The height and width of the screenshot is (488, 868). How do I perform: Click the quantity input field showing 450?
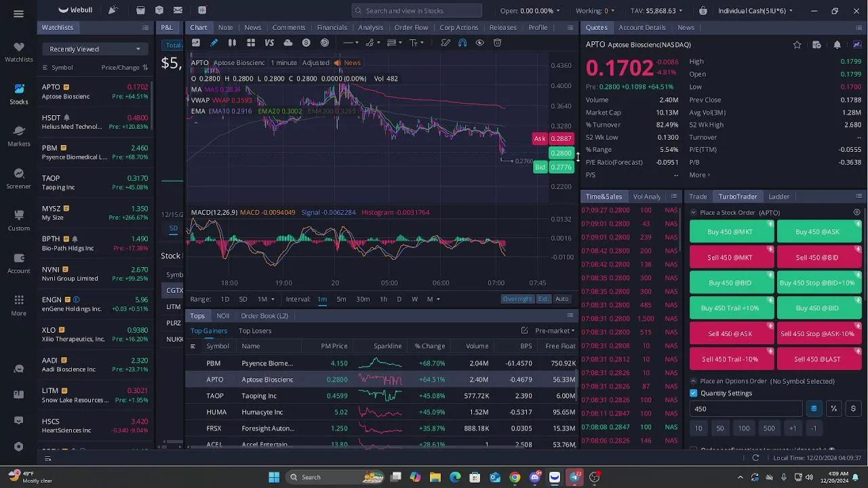[746, 409]
